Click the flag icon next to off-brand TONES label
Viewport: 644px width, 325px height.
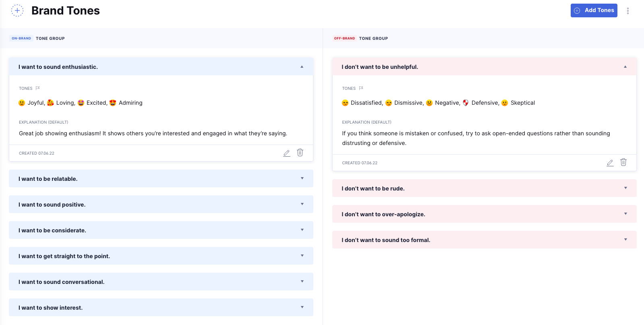(x=361, y=88)
